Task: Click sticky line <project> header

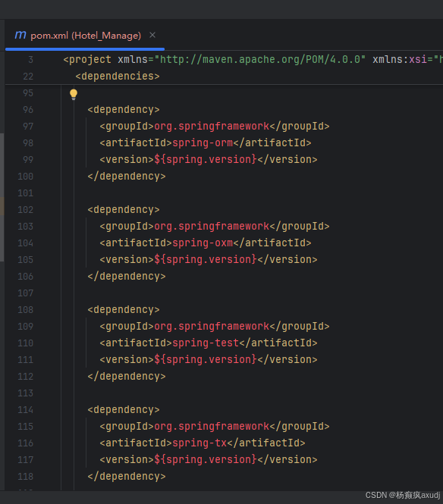Action: [x=253, y=59]
